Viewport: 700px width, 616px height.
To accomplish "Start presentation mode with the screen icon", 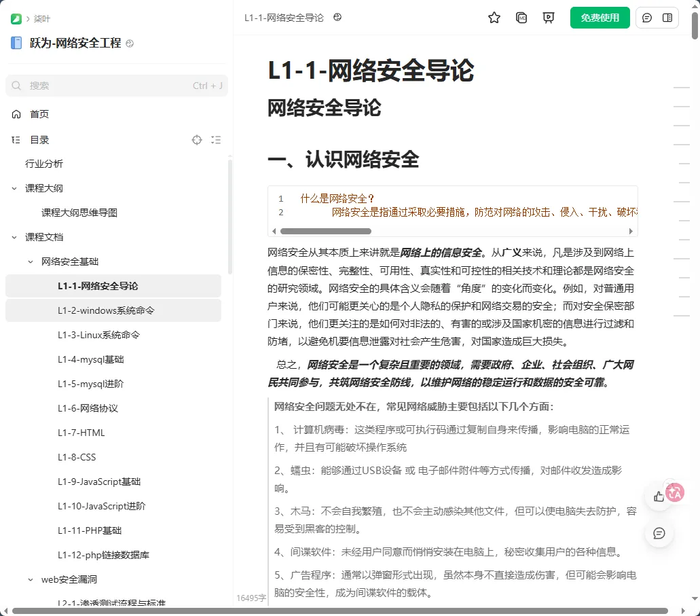I will click(548, 18).
